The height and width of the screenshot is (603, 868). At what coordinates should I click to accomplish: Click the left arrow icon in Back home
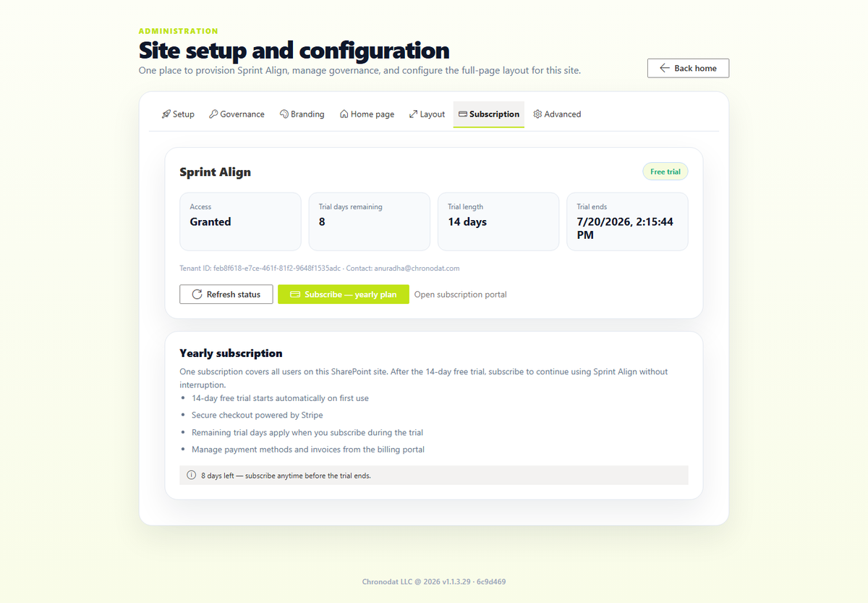pyautogui.click(x=665, y=68)
